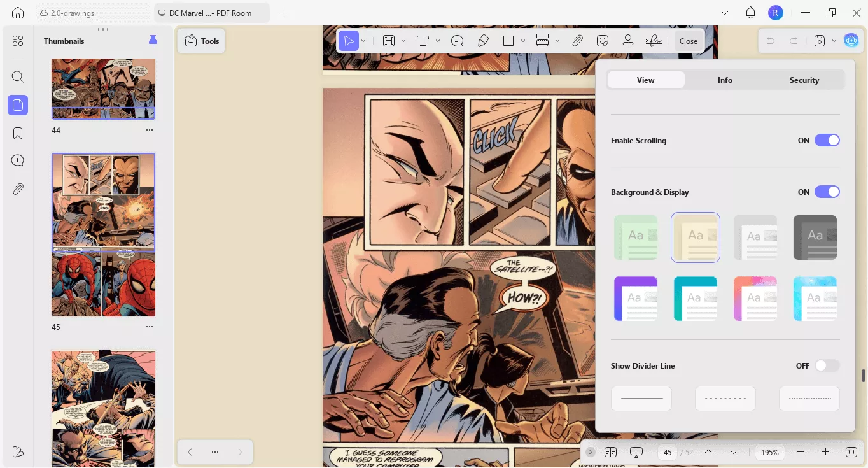Open page 44 thumbnail
Image resolution: width=868 pixels, height=468 pixels.
pyautogui.click(x=103, y=89)
